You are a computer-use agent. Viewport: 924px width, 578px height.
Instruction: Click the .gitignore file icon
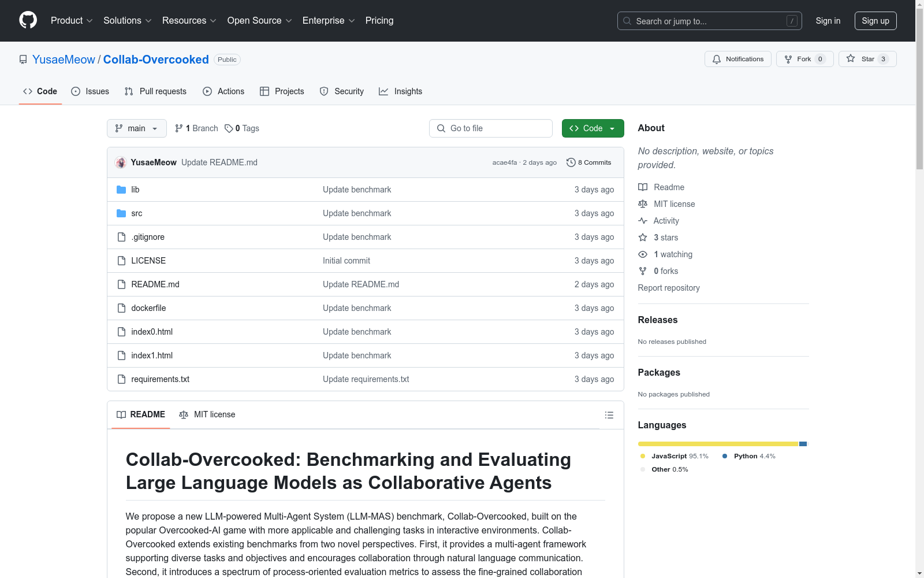pyautogui.click(x=121, y=237)
